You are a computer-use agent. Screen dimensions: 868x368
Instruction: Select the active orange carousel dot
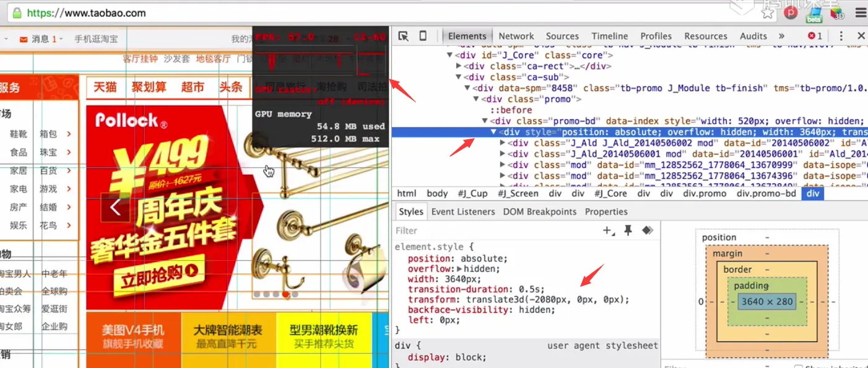click(285, 294)
